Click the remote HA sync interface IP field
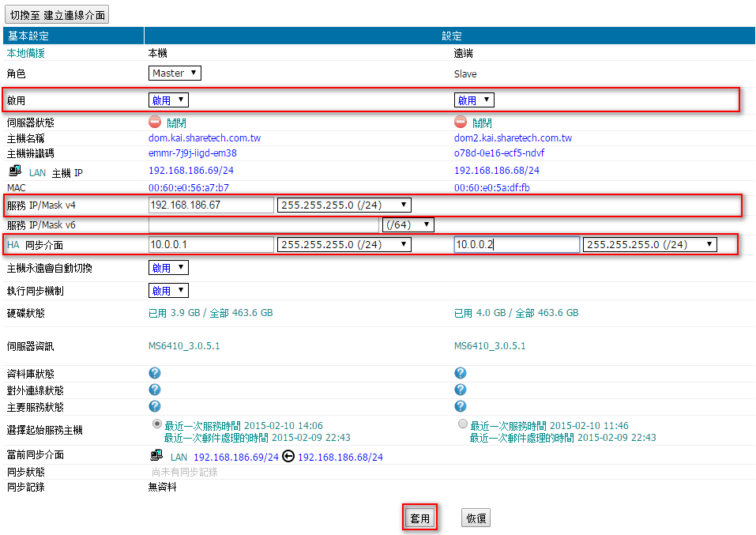 click(x=517, y=245)
